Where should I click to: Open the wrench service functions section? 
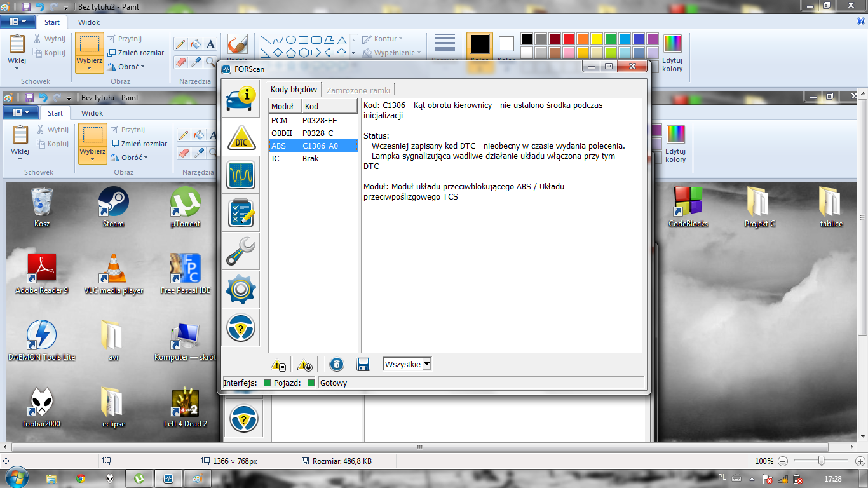[240, 251]
